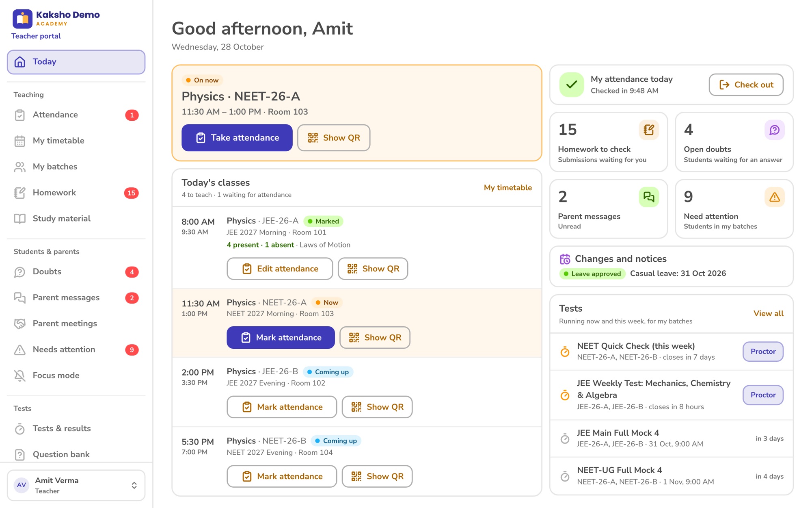812x508 pixels.
Task: Click the Attendance clipboard icon in sidebar
Action: tap(19, 115)
